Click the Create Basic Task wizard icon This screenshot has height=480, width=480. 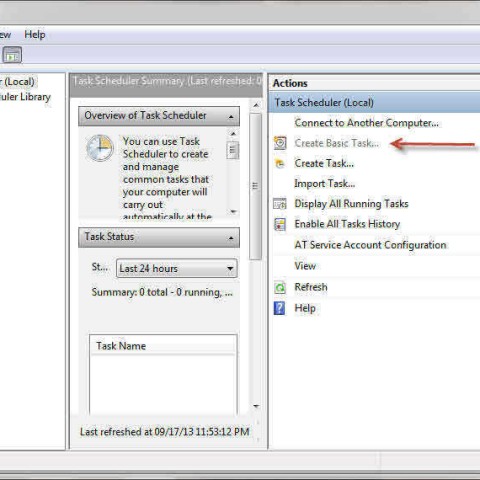(x=280, y=143)
